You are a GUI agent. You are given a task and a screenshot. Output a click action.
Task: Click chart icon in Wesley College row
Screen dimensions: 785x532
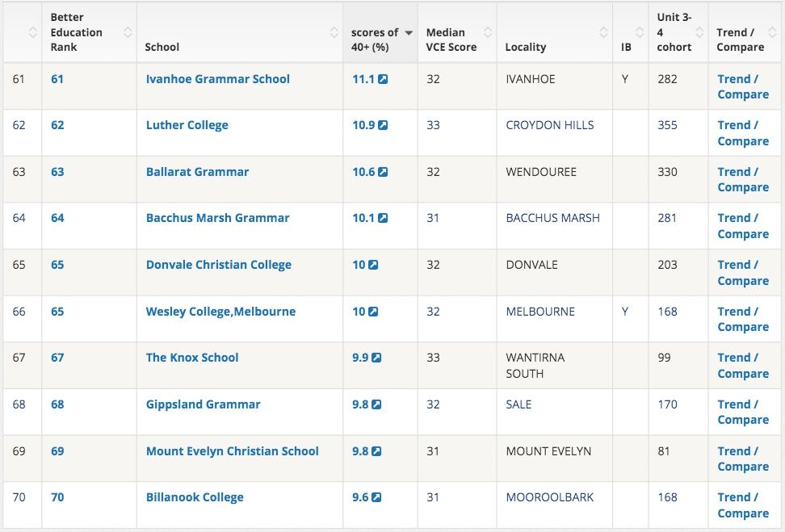point(373,312)
